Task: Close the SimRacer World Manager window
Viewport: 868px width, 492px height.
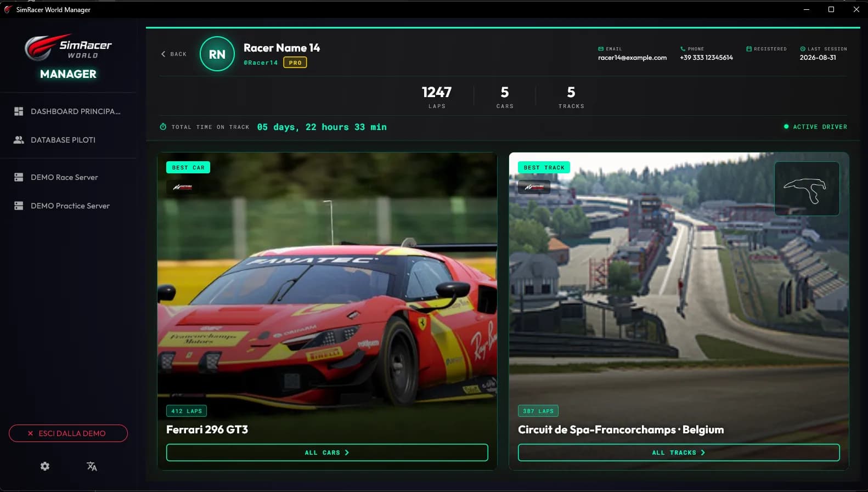Action: 856,9
